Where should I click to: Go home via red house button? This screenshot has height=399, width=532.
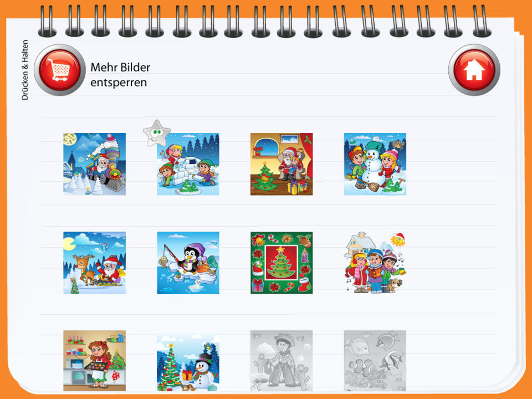[x=474, y=70]
